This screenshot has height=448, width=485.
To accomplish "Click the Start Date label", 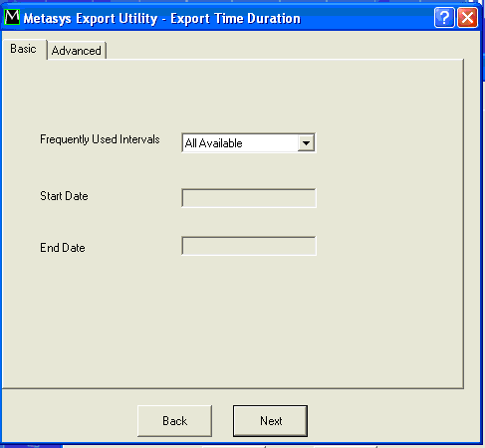I will [x=64, y=196].
